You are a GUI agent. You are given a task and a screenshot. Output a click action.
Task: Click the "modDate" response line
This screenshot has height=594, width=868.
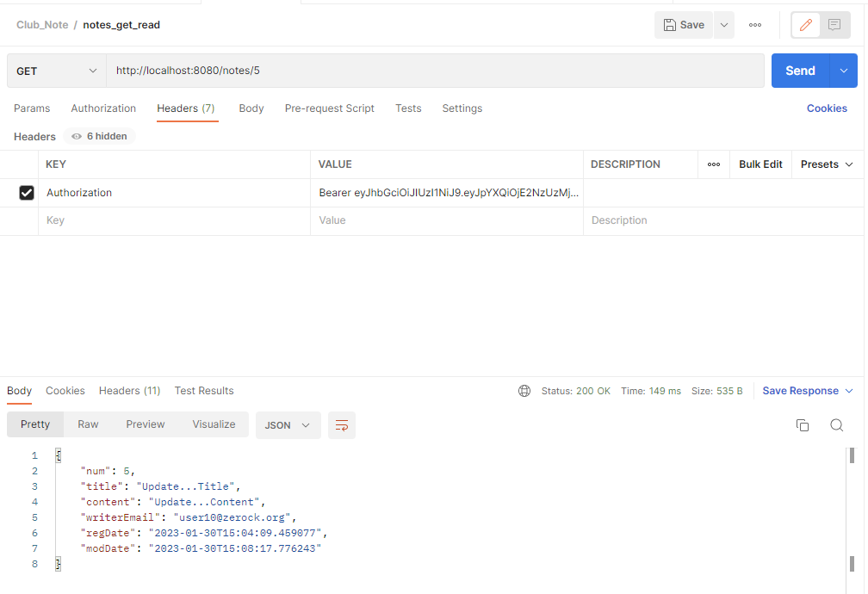[x=201, y=548]
